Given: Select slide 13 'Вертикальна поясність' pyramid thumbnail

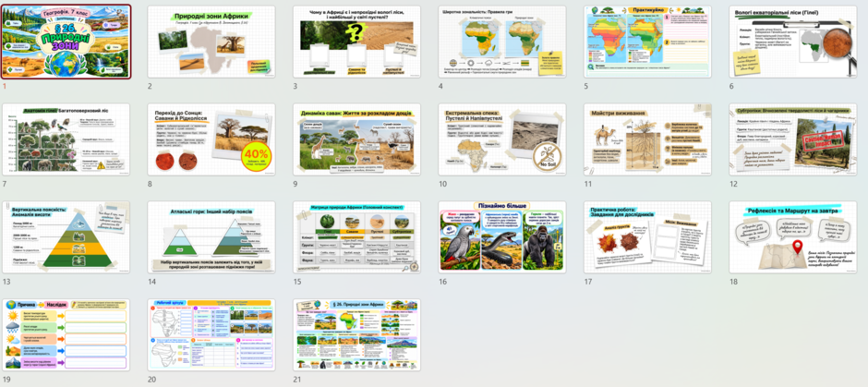Looking at the screenshot, I should pos(66,237).
